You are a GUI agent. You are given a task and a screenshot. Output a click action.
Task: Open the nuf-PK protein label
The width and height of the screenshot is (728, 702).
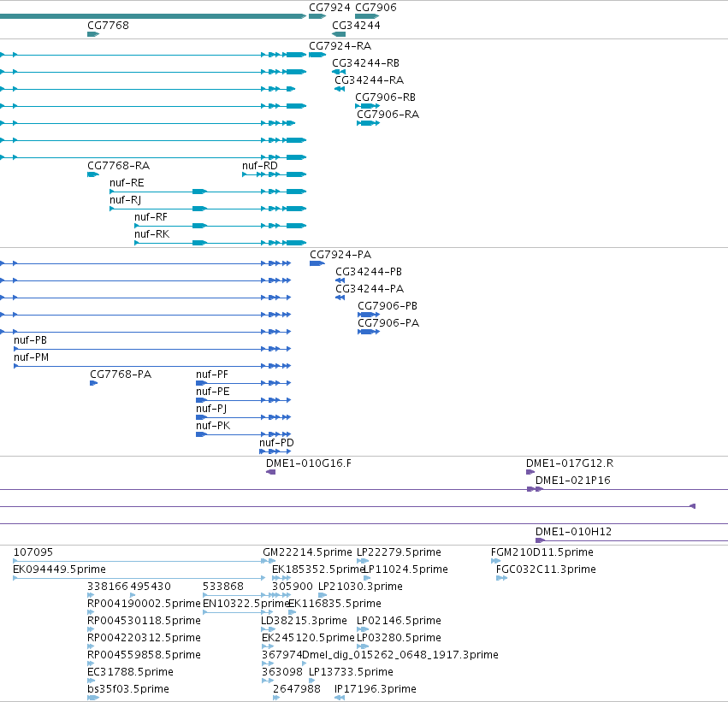(213, 426)
